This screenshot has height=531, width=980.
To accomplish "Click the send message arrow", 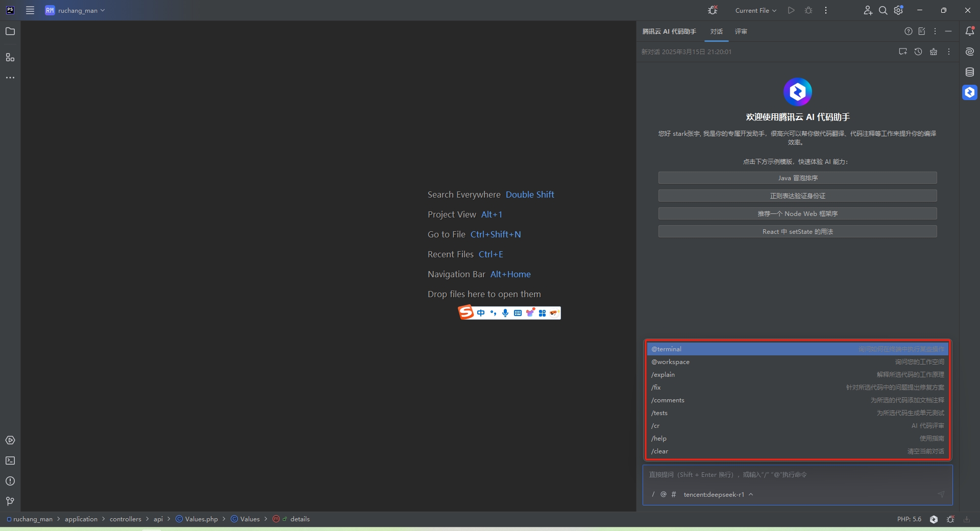I will pos(941,494).
